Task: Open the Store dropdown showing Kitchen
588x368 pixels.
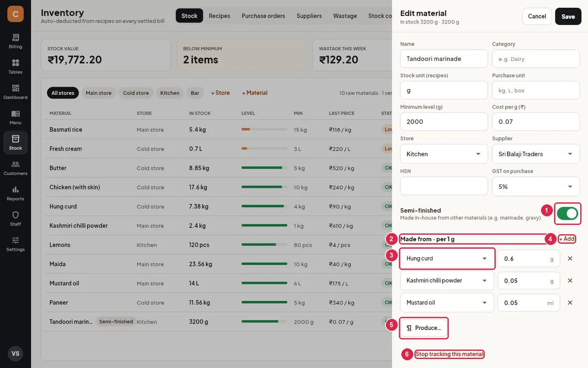Action: pos(444,154)
